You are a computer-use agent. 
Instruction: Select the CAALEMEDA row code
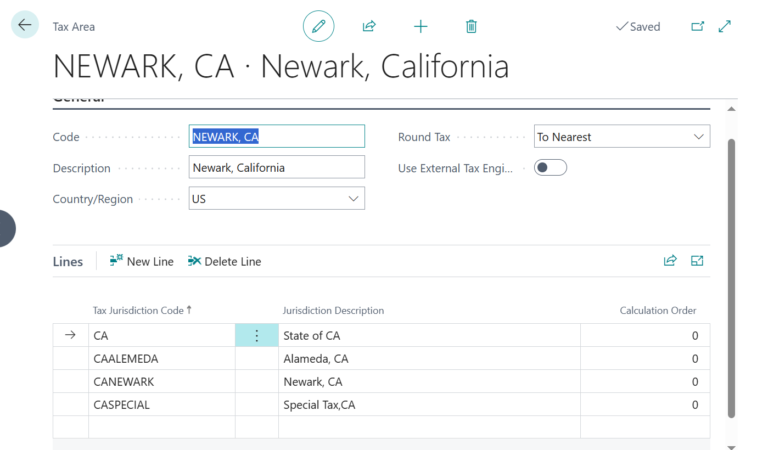[x=162, y=358]
